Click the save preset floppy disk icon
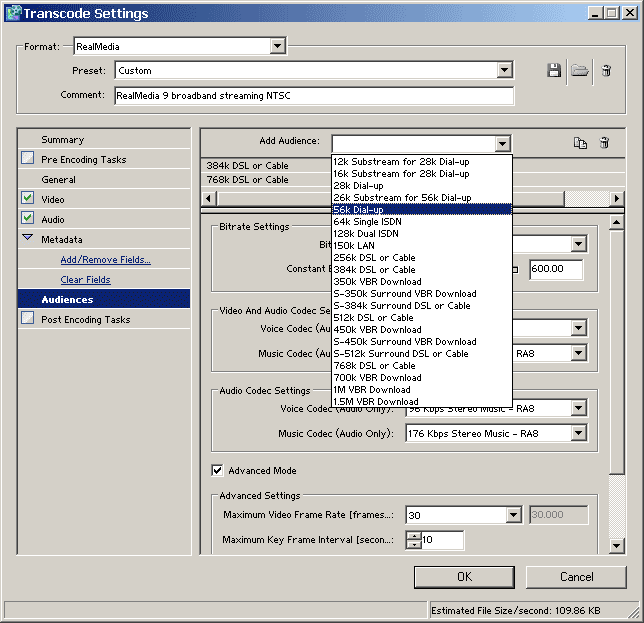This screenshot has width=644, height=623. click(554, 71)
